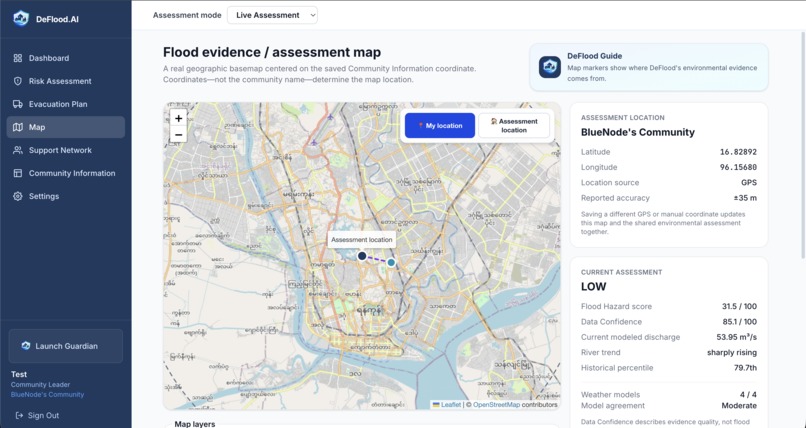The width and height of the screenshot is (806, 428).
Task: Click the Community Information panel icon
Action: (x=18, y=173)
